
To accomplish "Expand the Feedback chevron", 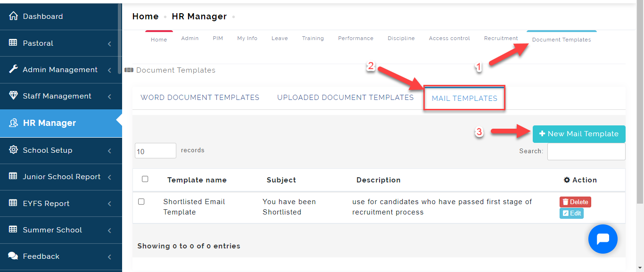I will tap(109, 257).
